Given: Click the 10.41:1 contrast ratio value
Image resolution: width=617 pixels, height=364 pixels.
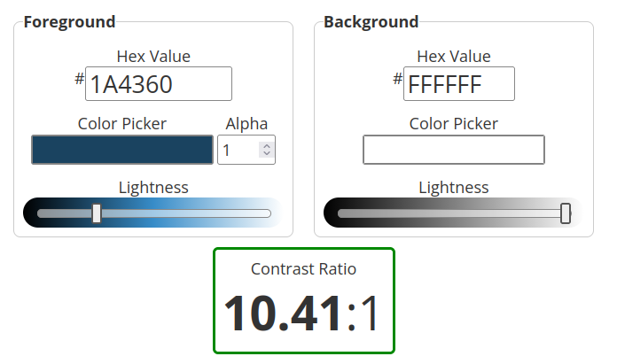Looking at the screenshot, I should [303, 314].
